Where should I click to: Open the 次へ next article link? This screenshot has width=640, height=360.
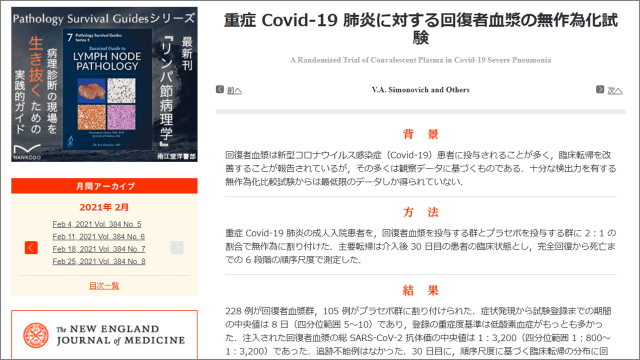(615, 91)
